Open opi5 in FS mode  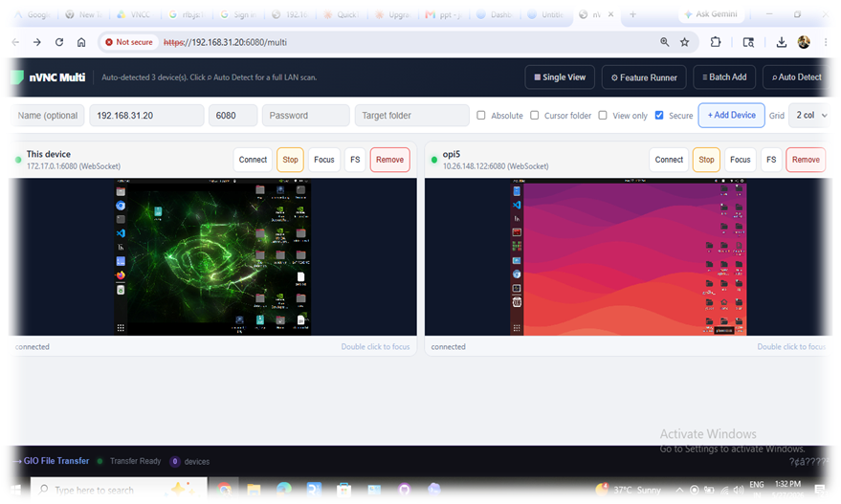point(771,160)
